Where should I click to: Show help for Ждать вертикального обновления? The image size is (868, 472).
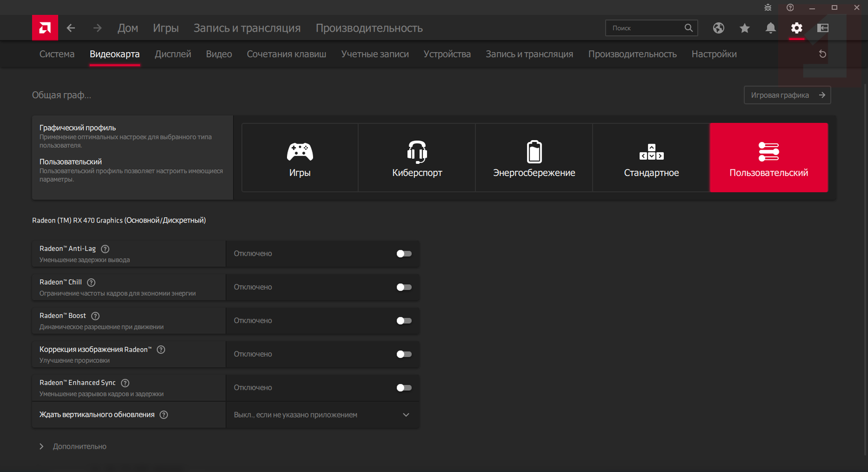(164, 415)
